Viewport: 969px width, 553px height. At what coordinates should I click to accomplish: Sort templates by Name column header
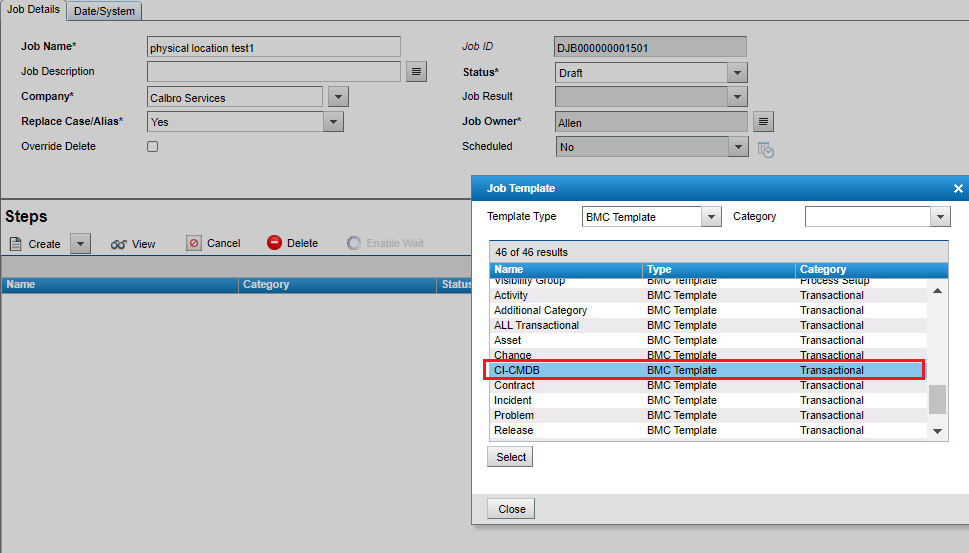(566, 269)
